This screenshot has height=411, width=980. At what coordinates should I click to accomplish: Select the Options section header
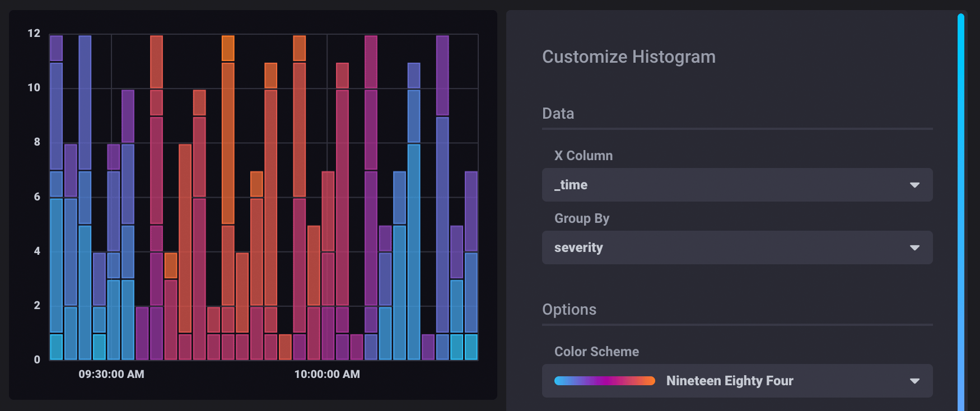(569, 310)
